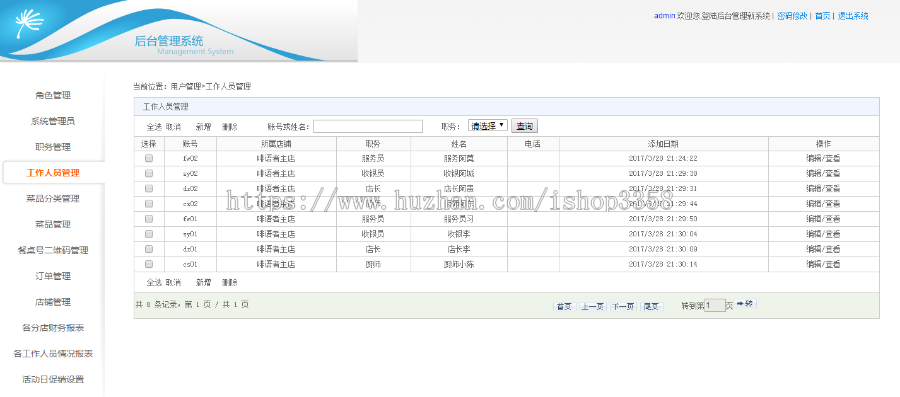Click 退出系统 to log out

click(x=853, y=16)
